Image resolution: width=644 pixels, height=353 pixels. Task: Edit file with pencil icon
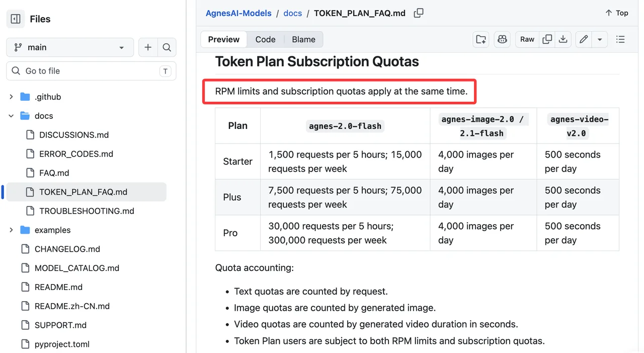[584, 39]
